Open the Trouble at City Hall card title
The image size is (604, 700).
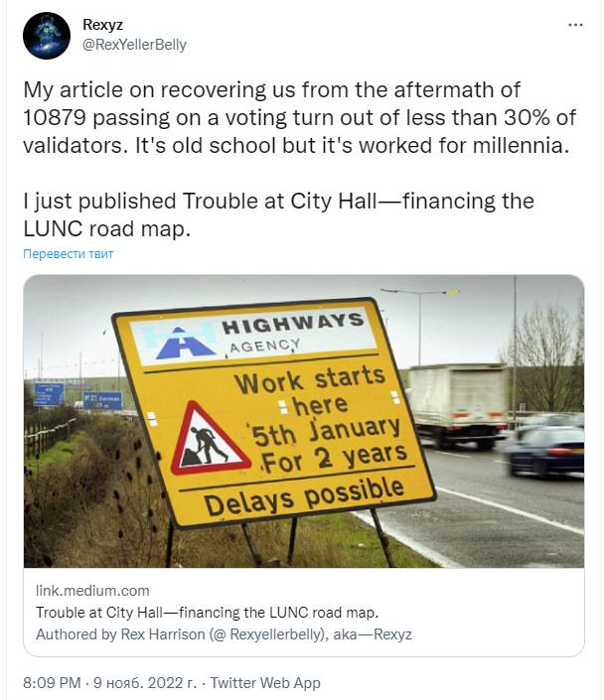207,612
